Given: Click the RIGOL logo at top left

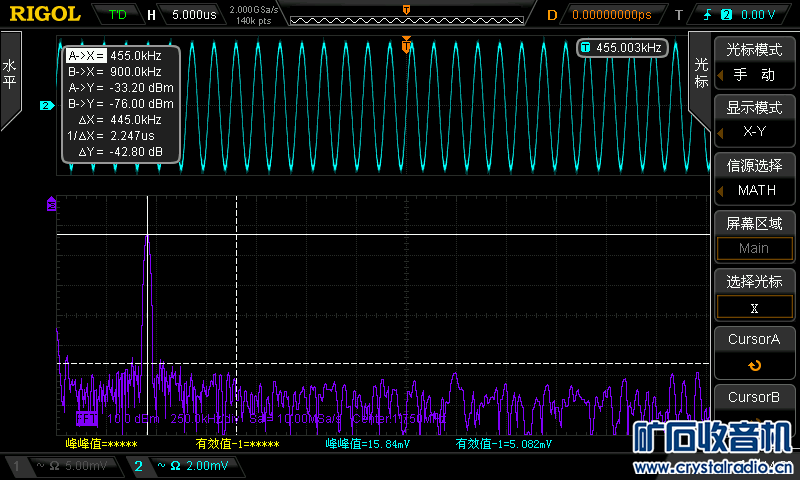Looking at the screenshot, I should click(x=45, y=14).
